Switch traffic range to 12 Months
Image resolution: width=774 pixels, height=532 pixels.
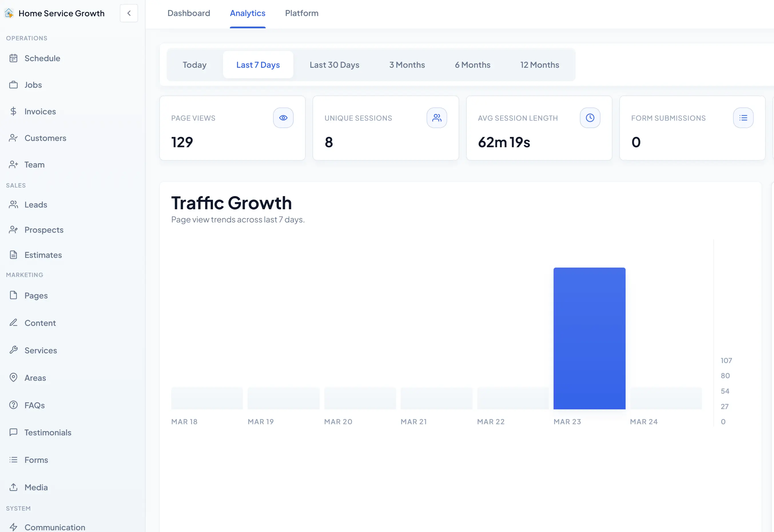539,65
